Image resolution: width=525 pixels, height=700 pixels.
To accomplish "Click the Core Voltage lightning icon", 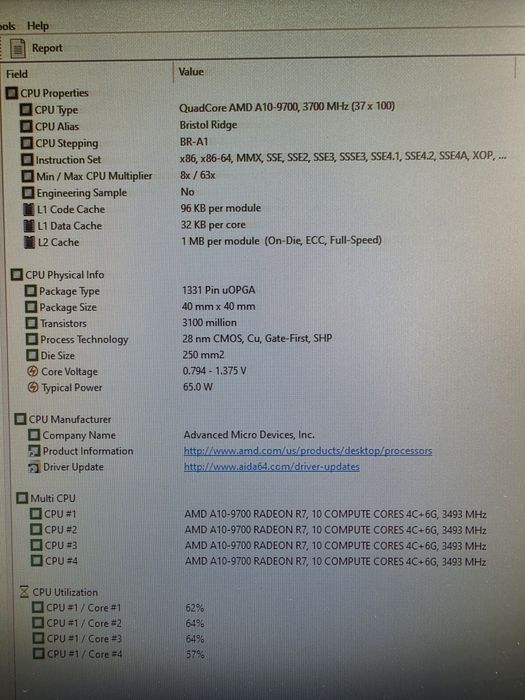I will tap(33, 371).
